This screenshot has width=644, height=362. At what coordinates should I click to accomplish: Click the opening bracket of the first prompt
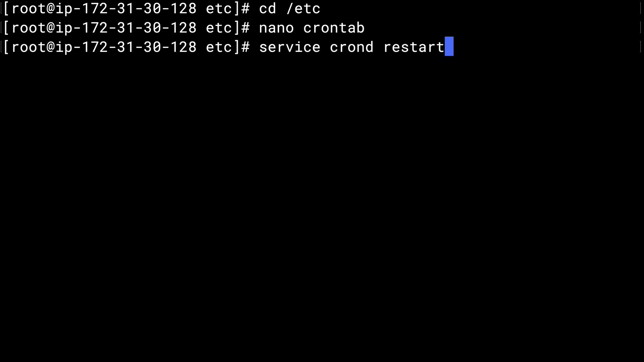click(6, 8)
